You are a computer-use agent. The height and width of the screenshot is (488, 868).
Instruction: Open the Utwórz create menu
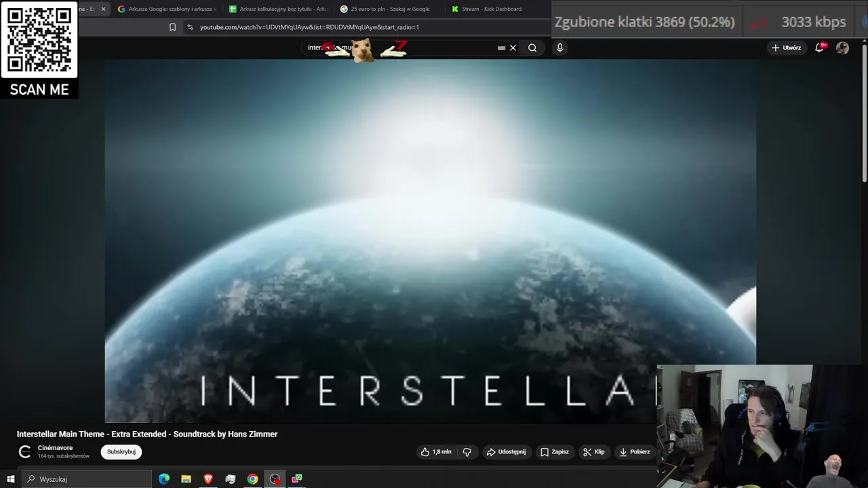[787, 47]
